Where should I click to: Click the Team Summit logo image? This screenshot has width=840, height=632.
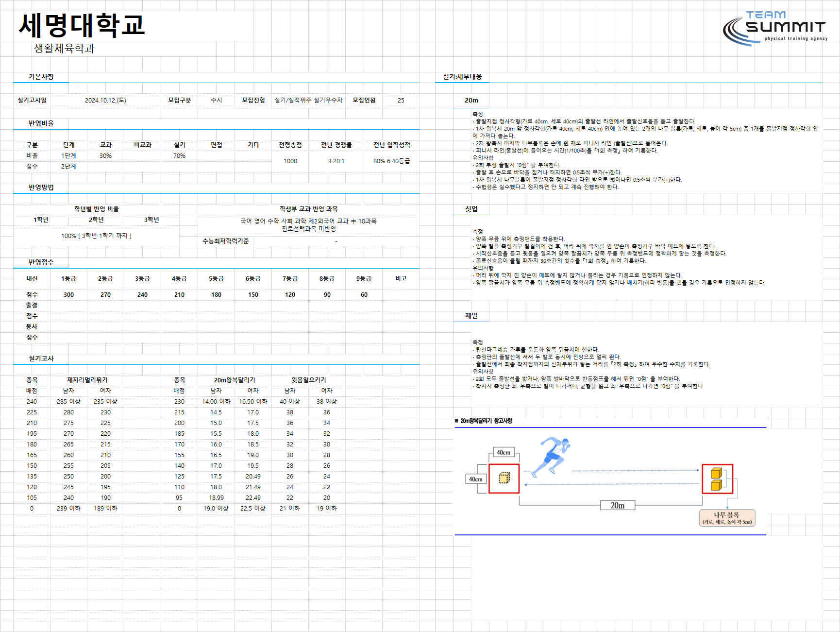coord(775,28)
